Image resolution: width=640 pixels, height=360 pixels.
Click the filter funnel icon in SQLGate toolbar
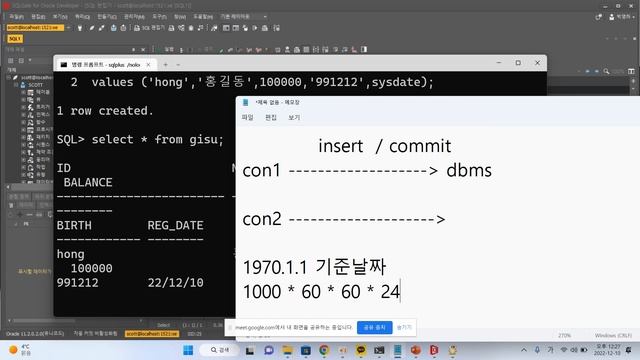80,28
